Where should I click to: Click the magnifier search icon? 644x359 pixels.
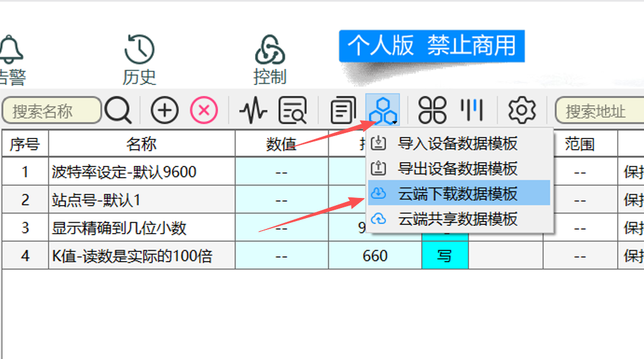coord(118,110)
